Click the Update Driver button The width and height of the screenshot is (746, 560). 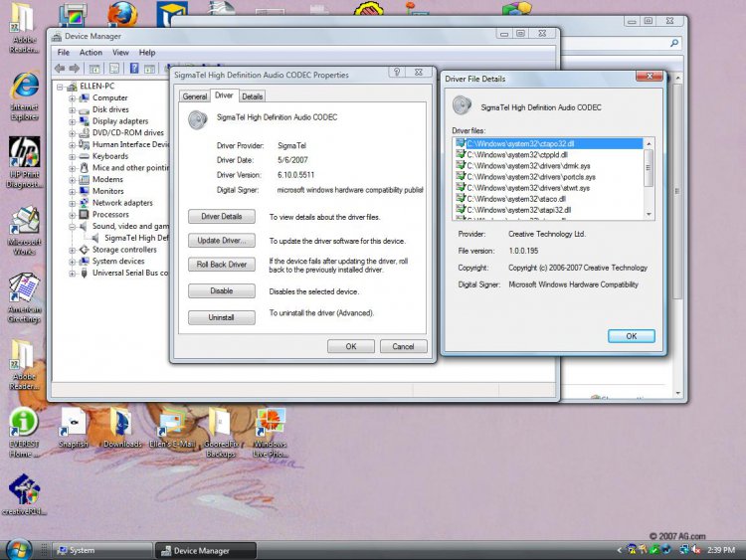(221, 241)
